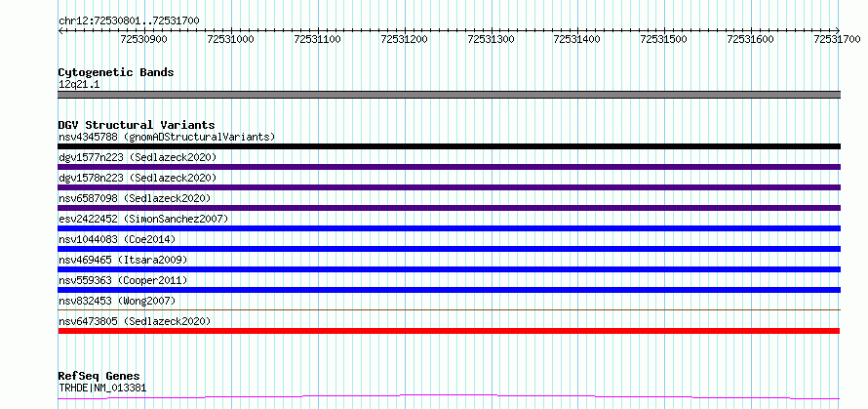Click the chr12:72530801..72531700 region label
The height and width of the screenshot is (409, 868).
pyautogui.click(x=129, y=20)
